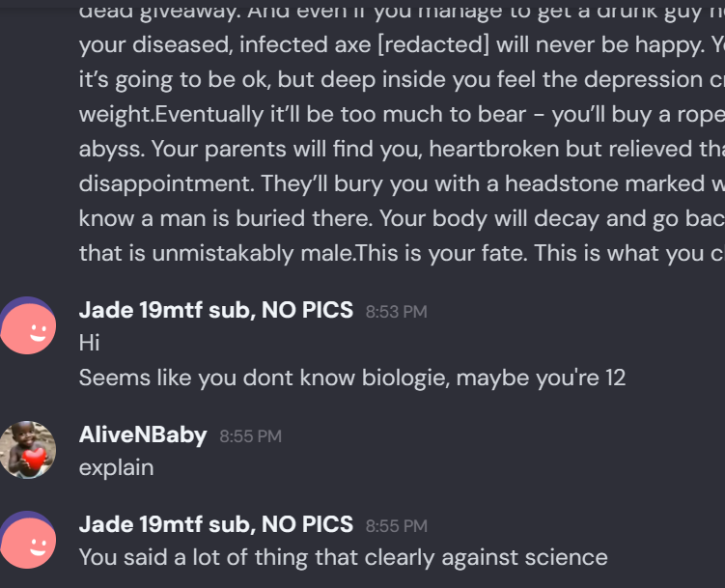This screenshot has height=588, width=725.
Task: Click Jade's avatar beside the 8:53 PM message
Action: (28, 326)
